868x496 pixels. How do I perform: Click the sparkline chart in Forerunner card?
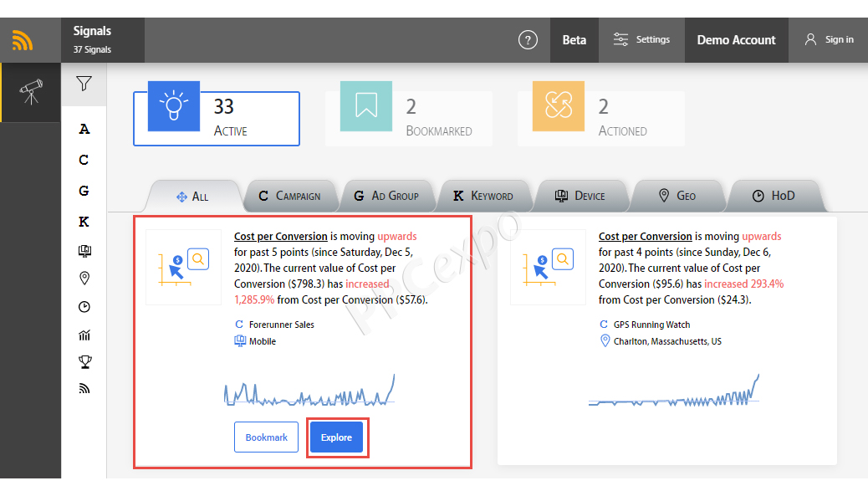pos(309,391)
